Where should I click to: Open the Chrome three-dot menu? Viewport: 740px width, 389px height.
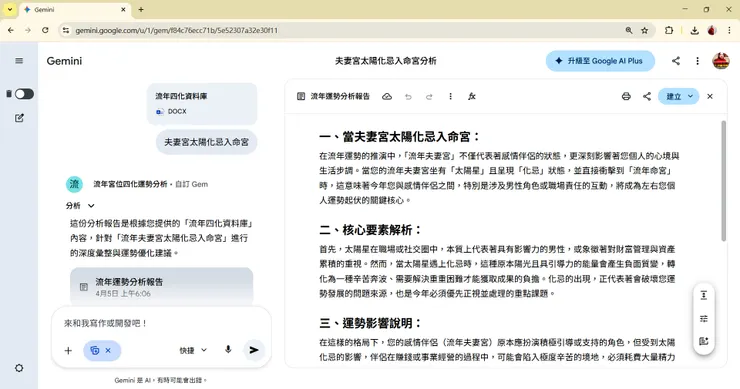(x=729, y=30)
